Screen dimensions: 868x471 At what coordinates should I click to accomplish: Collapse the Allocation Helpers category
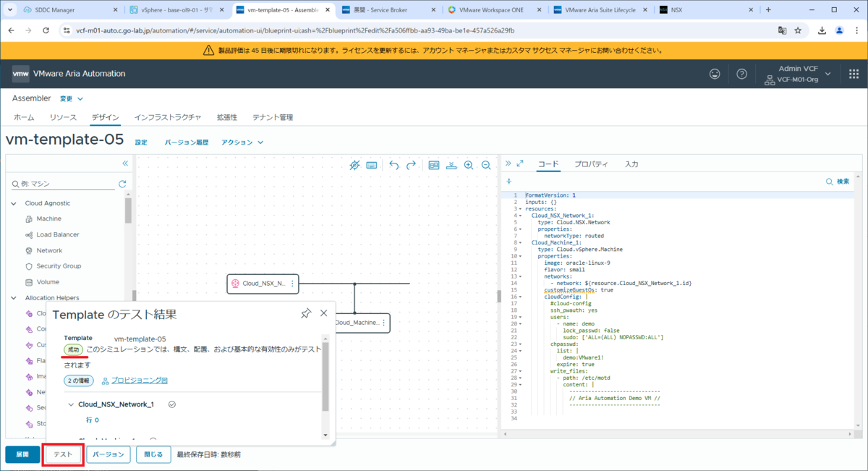pyautogui.click(x=14, y=297)
